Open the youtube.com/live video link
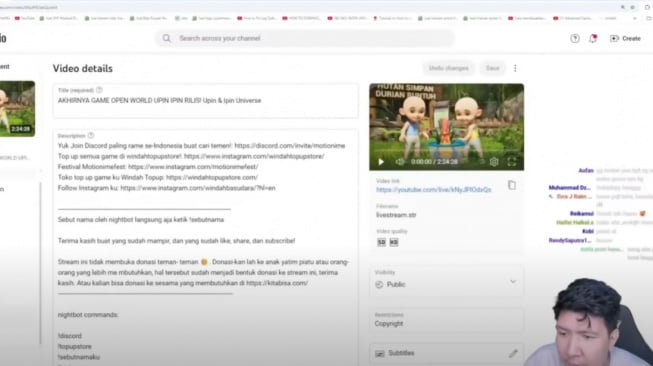 (x=434, y=190)
